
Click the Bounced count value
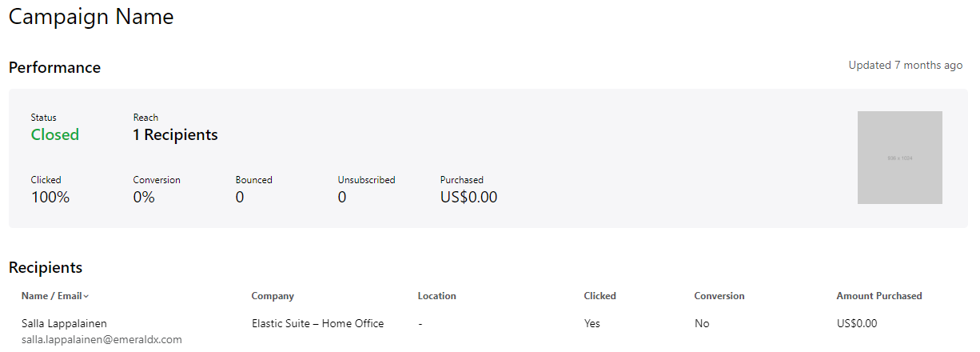tap(240, 197)
